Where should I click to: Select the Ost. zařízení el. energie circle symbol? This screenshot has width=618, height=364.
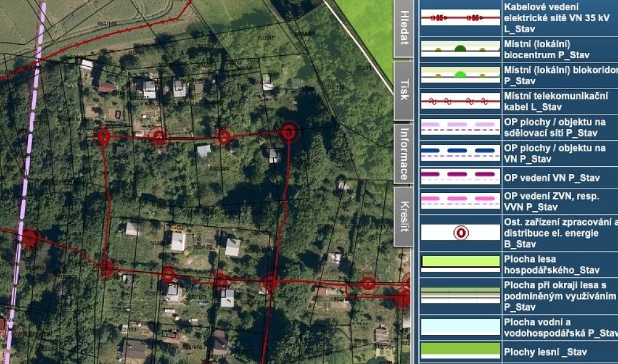(461, 233)
